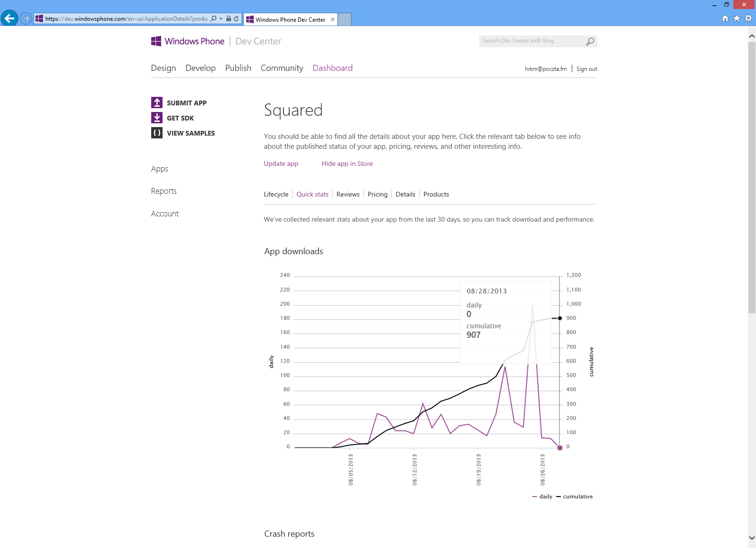The width and height of the screenshot is (756, 548).
Task: Click the GET SDK link text
Action: [180, 118]
